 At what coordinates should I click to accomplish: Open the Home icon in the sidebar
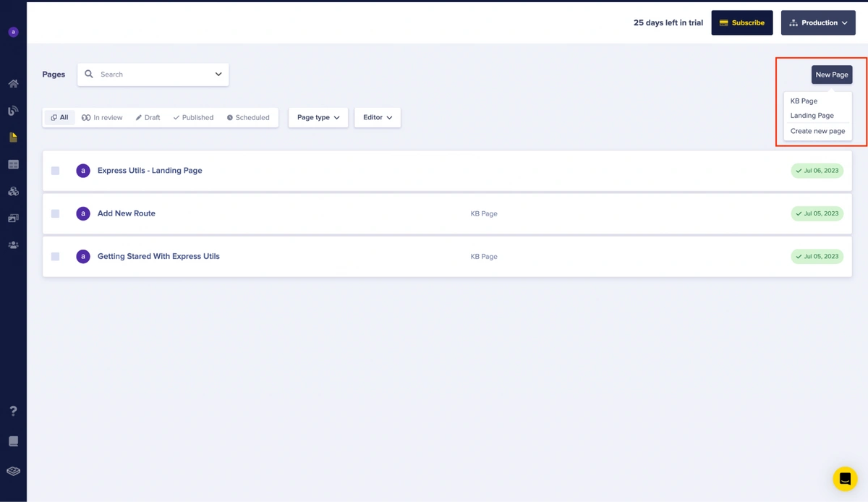13,84
